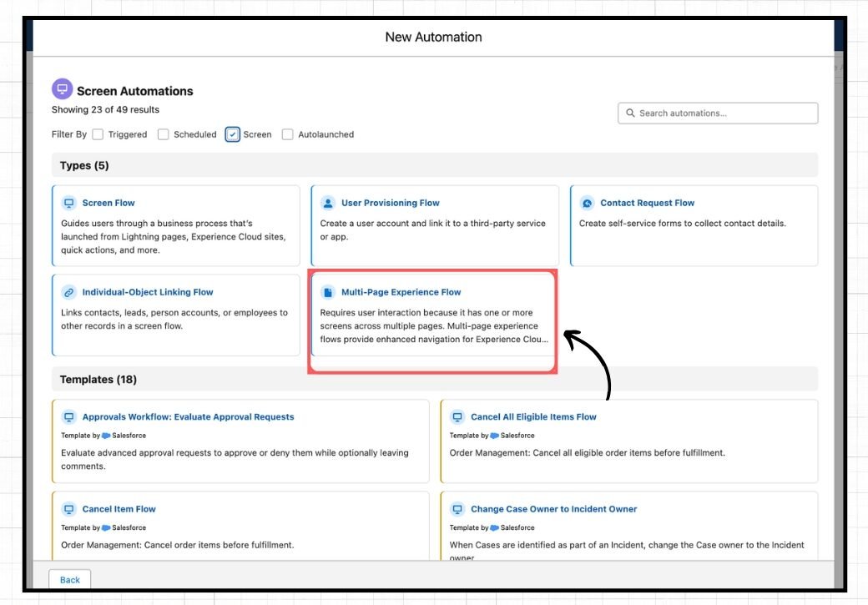This screenshot has height=605, width=868.
Task: Click the Screen Flow monitor icon
Action: point(69,203)
